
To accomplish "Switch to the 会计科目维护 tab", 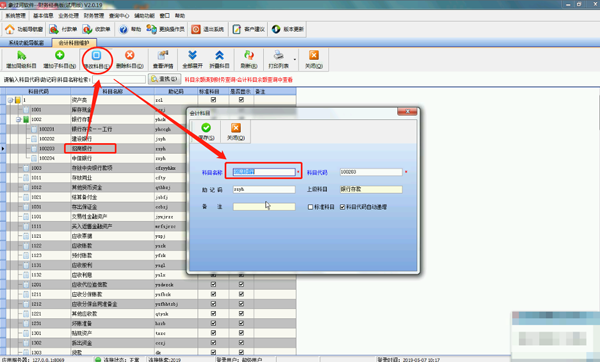I will [74, 42].
